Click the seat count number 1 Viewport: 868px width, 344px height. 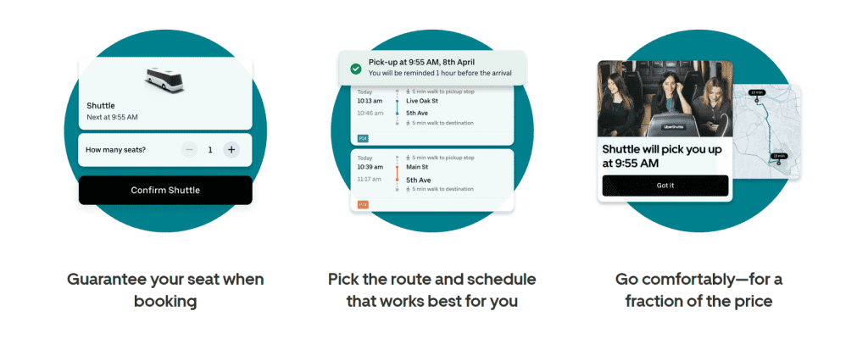coord(210,149)
